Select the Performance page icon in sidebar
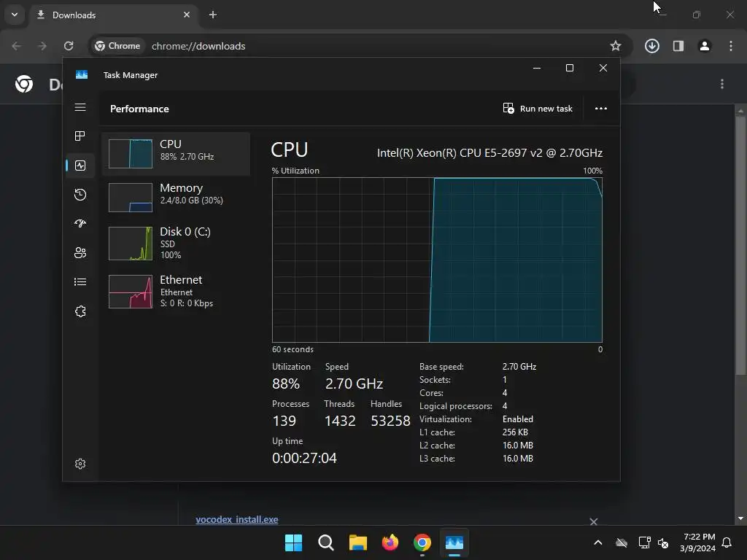The width and height of the screenshot is (747, 560). [80, 166]
